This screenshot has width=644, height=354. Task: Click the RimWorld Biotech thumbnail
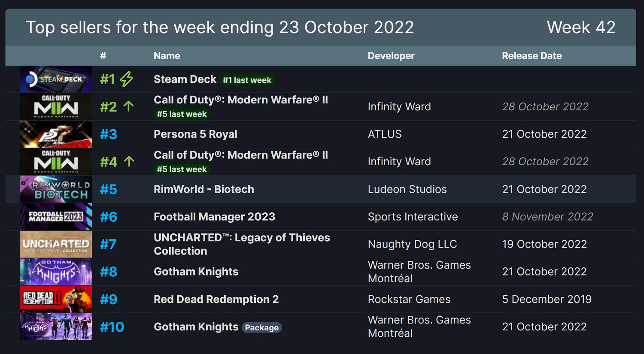pyautogui.click(x=56, y=189)
